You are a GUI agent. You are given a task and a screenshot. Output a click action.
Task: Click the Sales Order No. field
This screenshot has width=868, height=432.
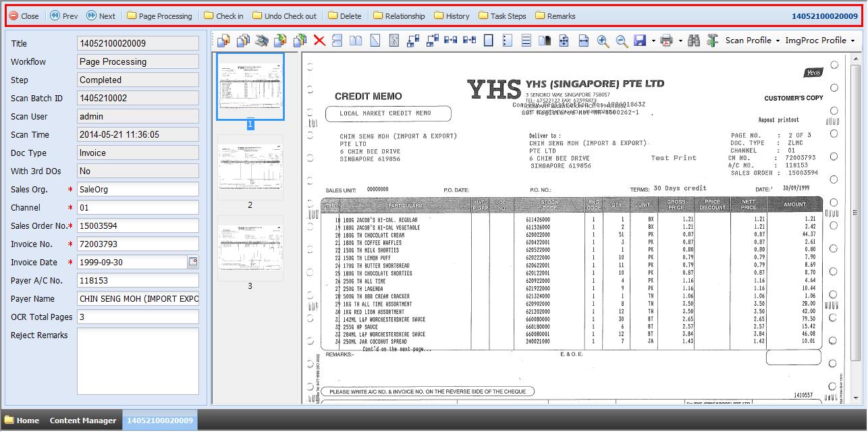(x=138, y=225)
